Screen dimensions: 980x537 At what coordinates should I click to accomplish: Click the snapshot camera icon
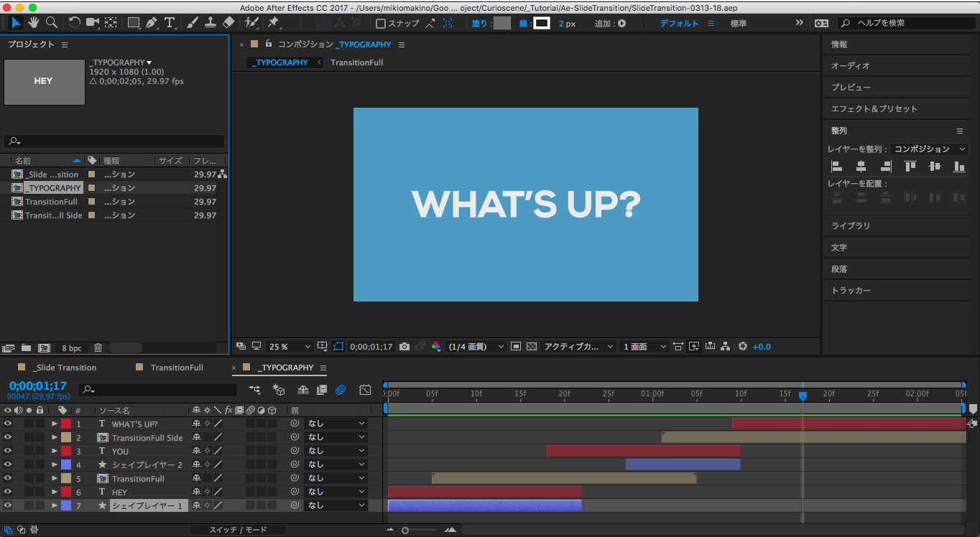405,347
